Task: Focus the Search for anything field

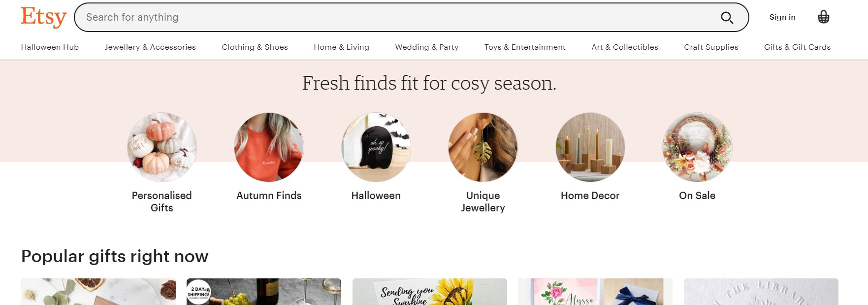Action: pos(394,17)
